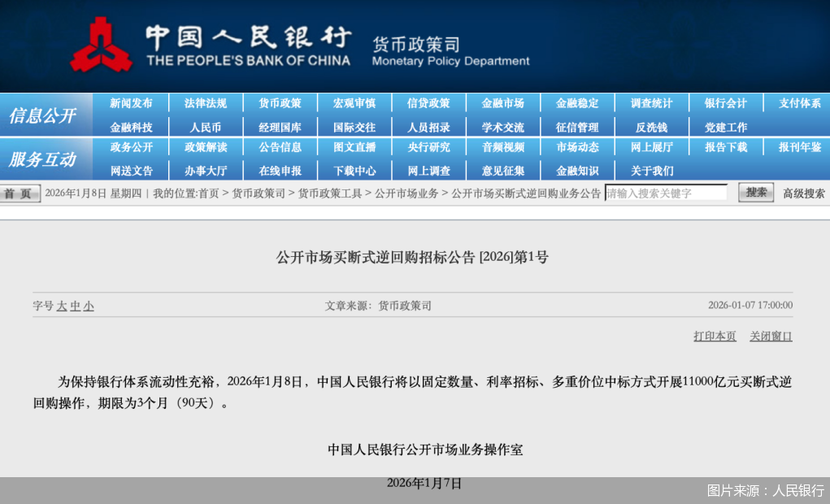This screenshot has width=830, height=504.
Task: Click 打印本页 to print this page
Action: 714,336
